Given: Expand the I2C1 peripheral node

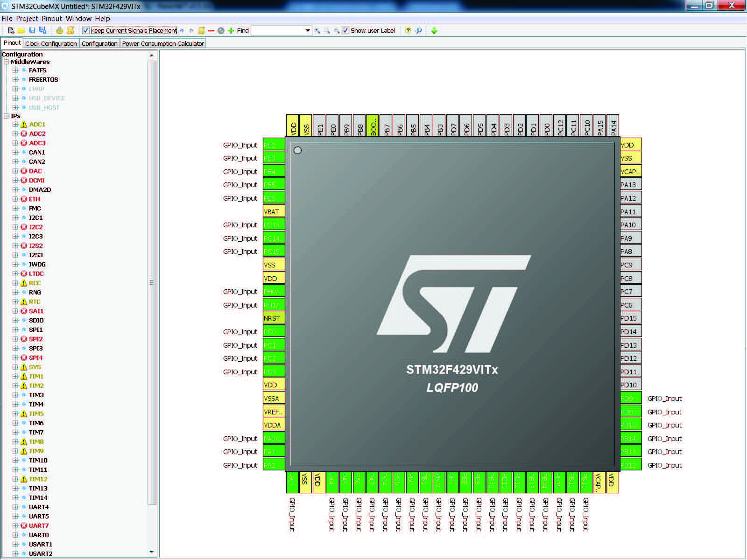Looking at the screenshot, I should pyautogui.click(x=15, y=218).
